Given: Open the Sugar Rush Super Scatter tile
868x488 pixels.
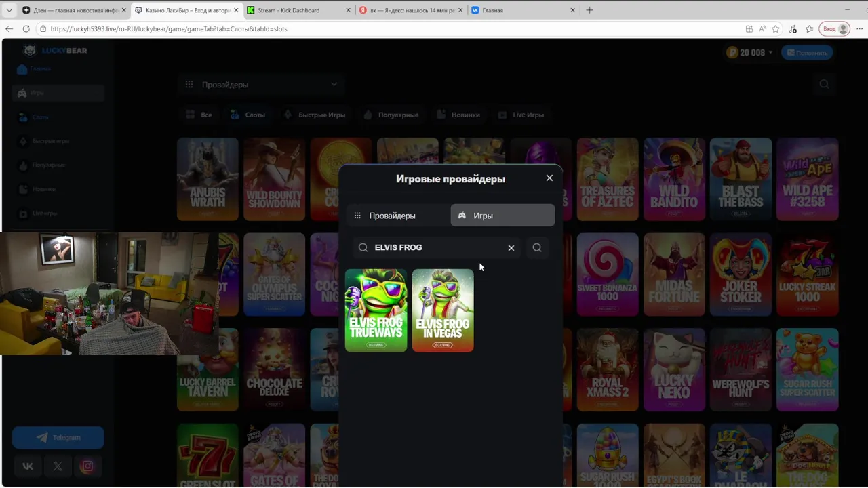Looking at the screenshot, I should pyautogui.click(x=808, y=370).
